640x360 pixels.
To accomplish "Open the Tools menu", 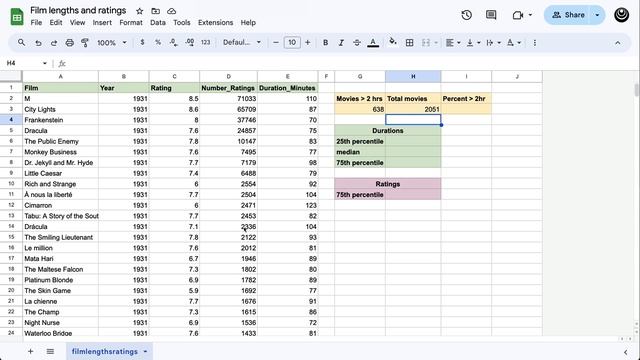I will (x=182, y=23).
